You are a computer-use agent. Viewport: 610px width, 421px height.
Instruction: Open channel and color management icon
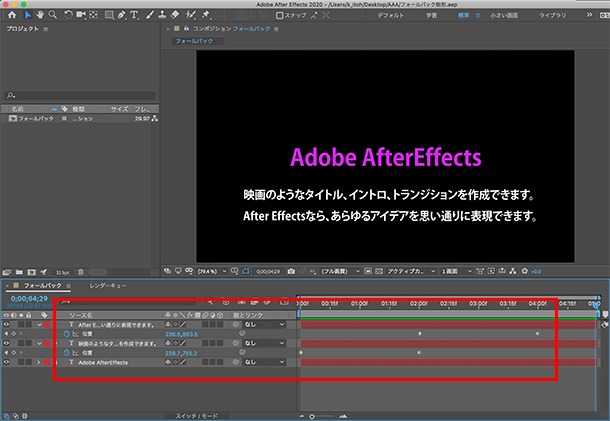pos(313,271)
